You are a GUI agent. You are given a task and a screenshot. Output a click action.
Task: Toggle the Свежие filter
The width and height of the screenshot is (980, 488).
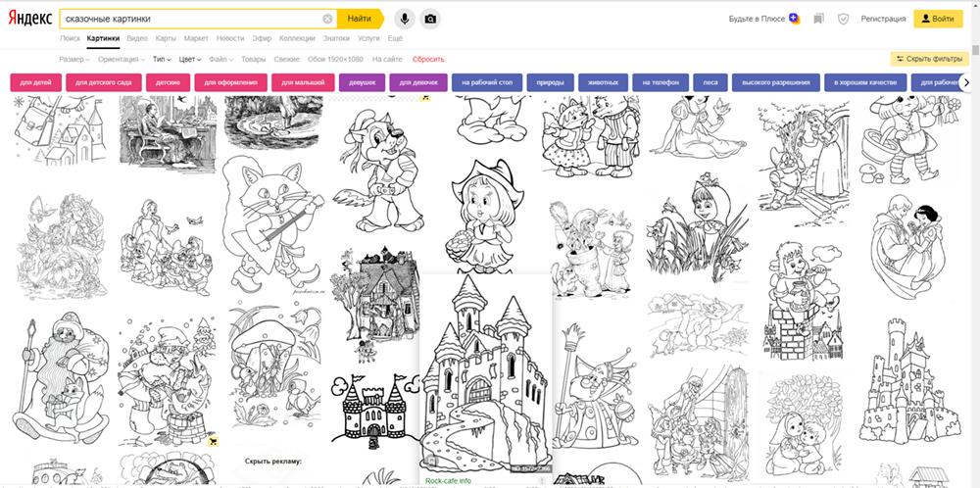287,60
